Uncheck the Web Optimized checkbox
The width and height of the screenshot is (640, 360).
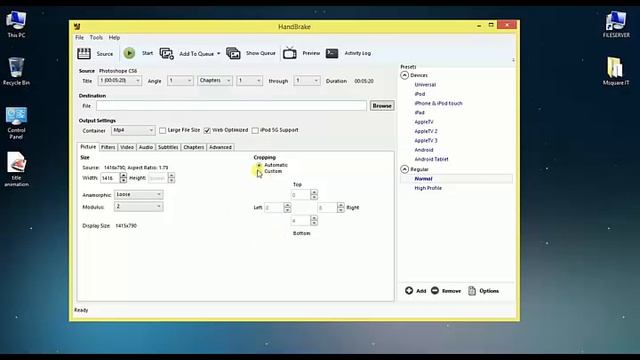point(207,130)
